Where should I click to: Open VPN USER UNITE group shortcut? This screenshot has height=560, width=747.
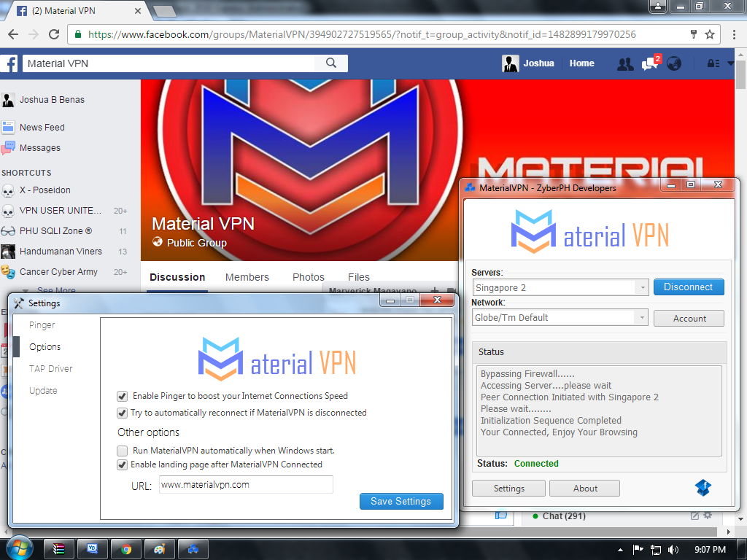pyautogui.click(x=60, y=211)
